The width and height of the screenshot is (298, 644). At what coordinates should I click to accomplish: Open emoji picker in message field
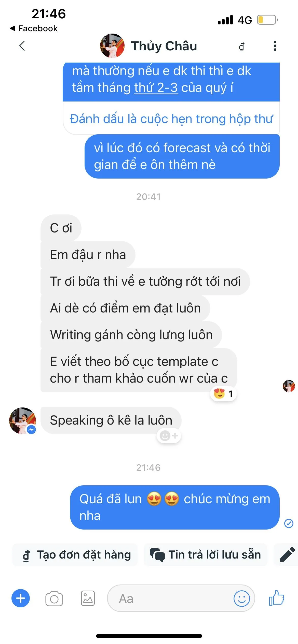tap(241, 598)
